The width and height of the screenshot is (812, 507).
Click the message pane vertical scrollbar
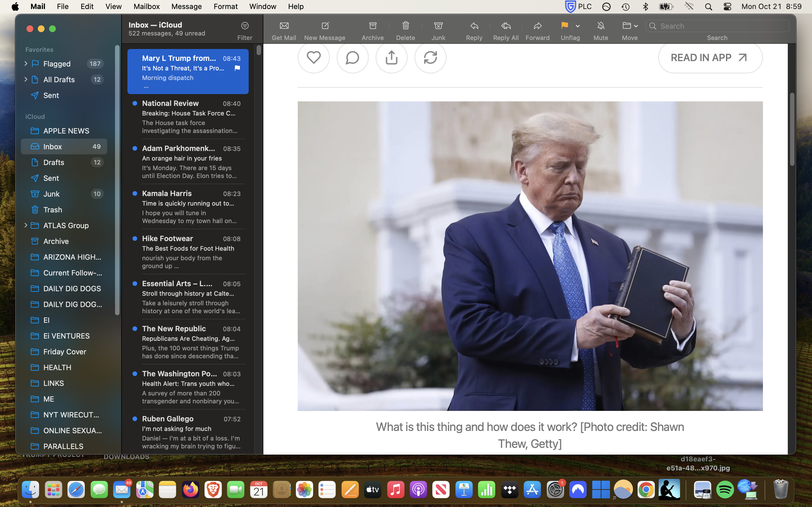792,130
